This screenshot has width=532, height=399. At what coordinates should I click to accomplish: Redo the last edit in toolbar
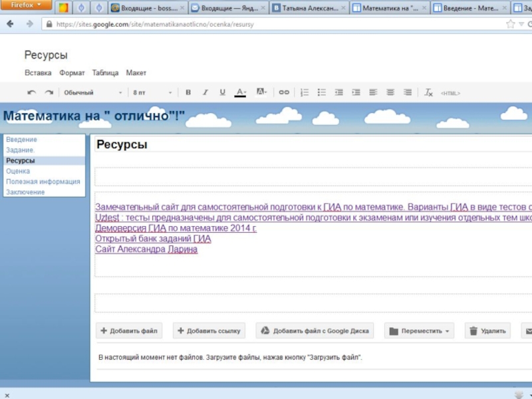click(x=49, y=92)
